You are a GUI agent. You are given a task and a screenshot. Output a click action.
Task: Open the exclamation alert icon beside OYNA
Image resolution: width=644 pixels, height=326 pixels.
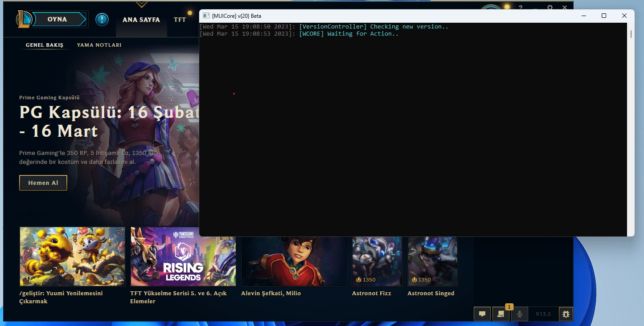102,20
